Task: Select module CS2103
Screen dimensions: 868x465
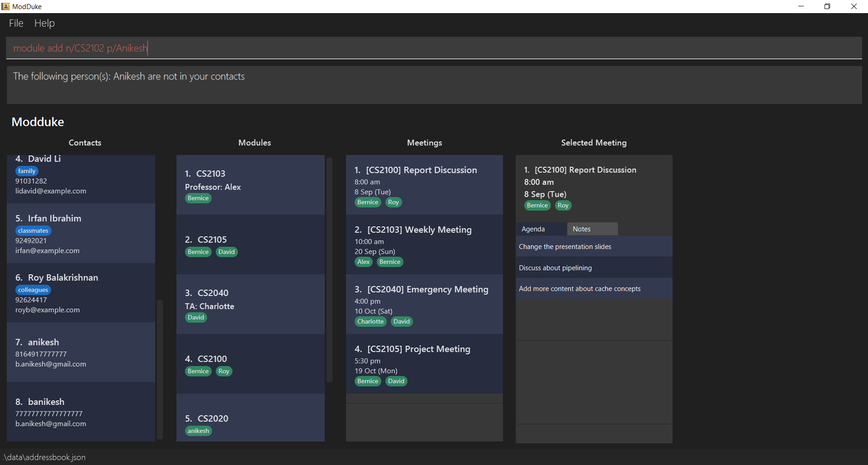Action: pyautogui.click(x=251, y=185)
